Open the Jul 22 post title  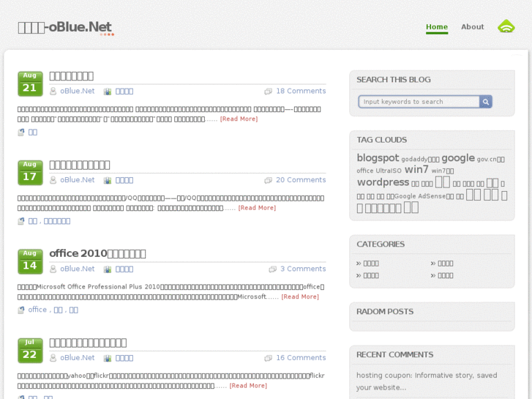pyautogui.click(x=88, y=343)
